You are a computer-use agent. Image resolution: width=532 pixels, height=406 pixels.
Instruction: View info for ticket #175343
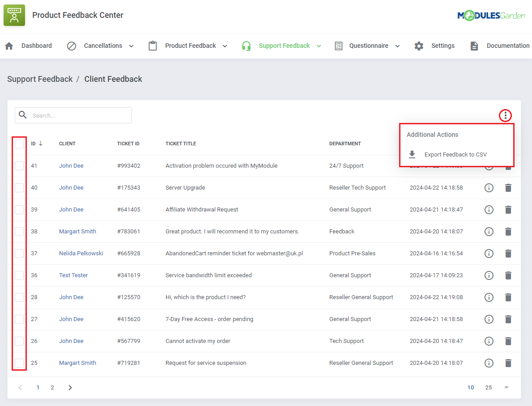pos(489,187)
